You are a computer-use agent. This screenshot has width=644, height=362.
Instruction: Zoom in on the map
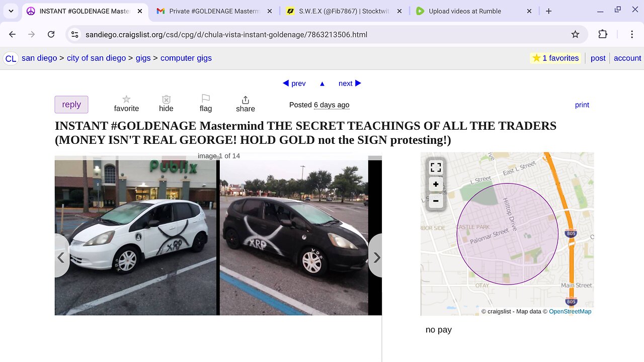[436, 185]
